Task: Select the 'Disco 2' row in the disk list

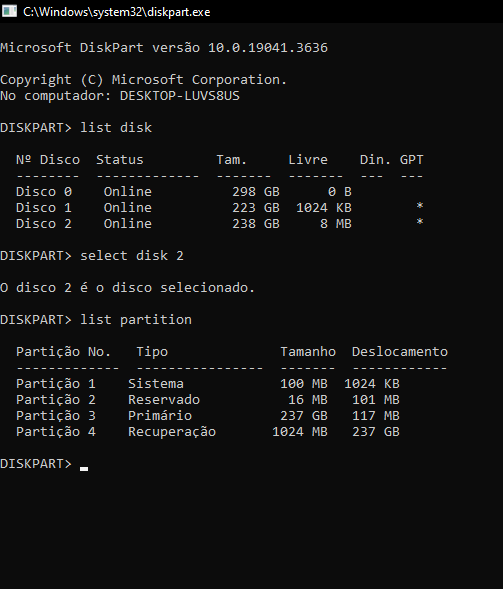Action: [220, 224]
